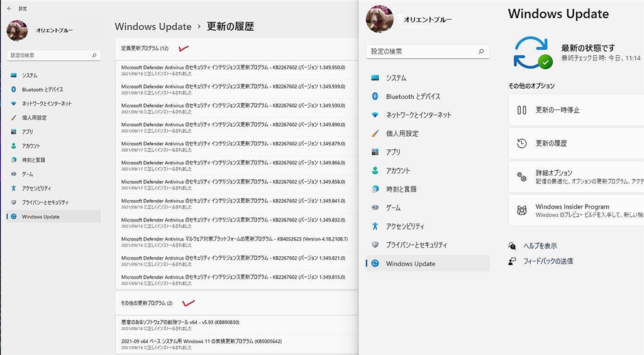Click the アカウント person icon in the left sidebar
Image resolution: width=644 pixels, height=355 pixels.
point(14,146)
